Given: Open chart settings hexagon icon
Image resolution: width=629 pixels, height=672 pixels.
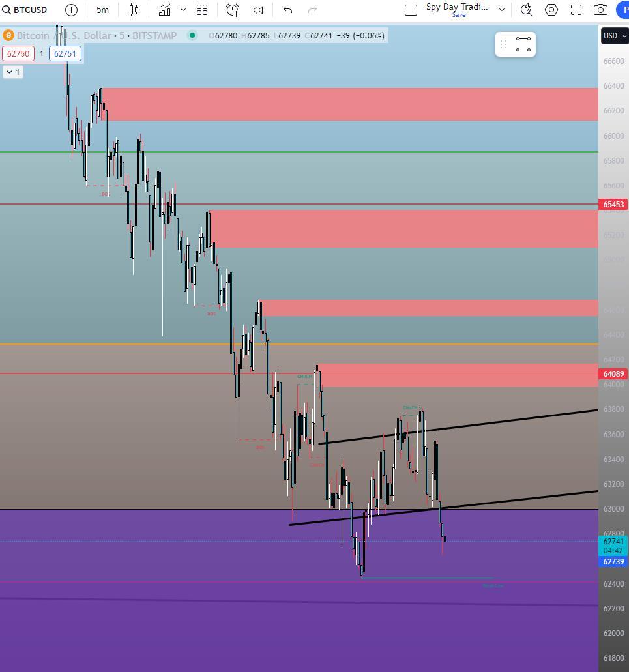Looking at the screenshot, I should point(551,10).
